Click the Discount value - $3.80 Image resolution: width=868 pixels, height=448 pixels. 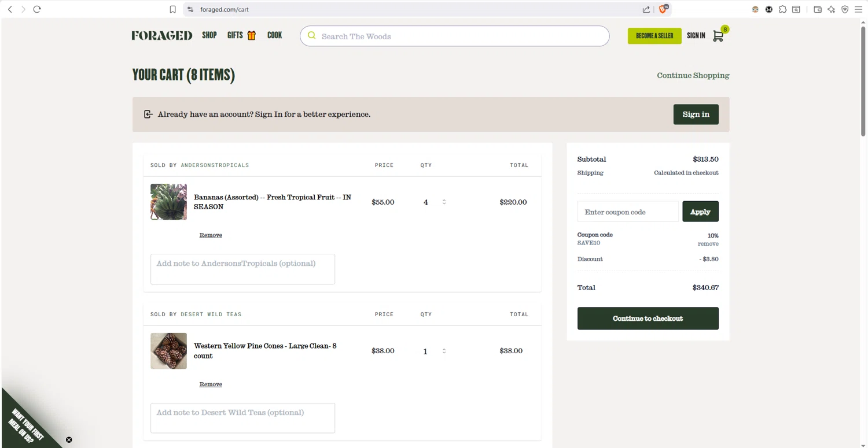tap(709, 259)
